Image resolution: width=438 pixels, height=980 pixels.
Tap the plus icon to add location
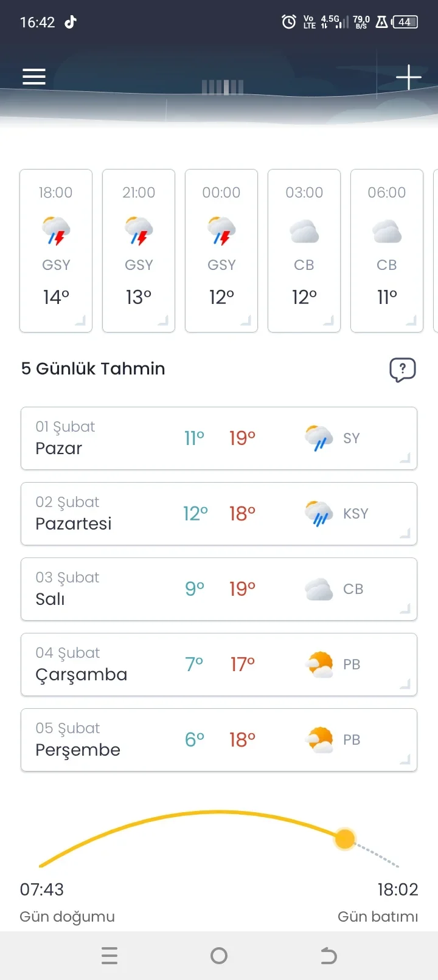pos(408,77)
